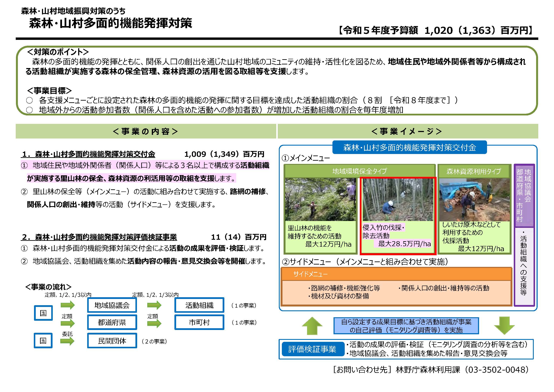
Task: Click the 都道府県 flow box
Action: (112, 322)
